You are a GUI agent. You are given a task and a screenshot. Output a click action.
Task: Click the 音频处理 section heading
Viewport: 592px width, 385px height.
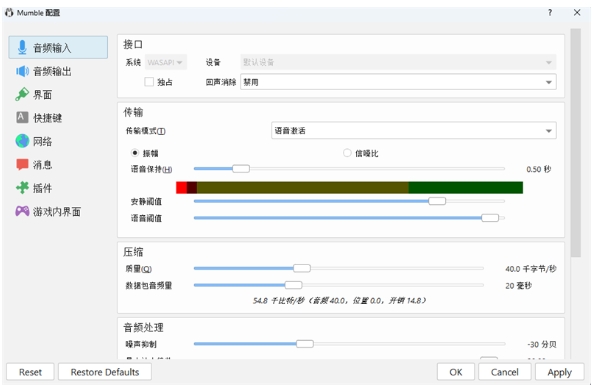coord(143,327)
